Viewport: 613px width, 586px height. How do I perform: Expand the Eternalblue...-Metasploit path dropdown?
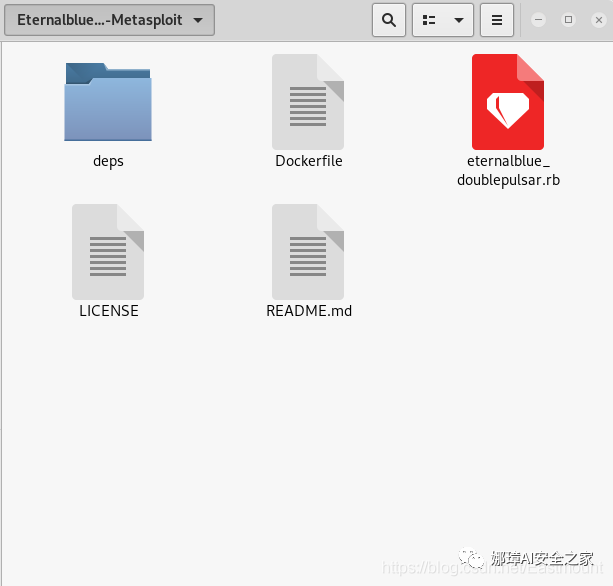[109, 20]
